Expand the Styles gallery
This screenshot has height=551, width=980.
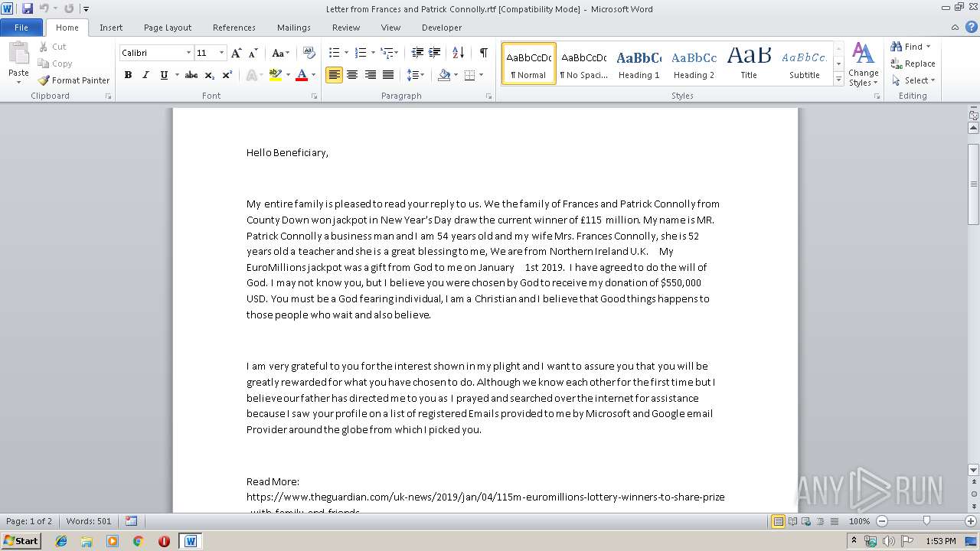pyautogui.click(x=838, y=80)
